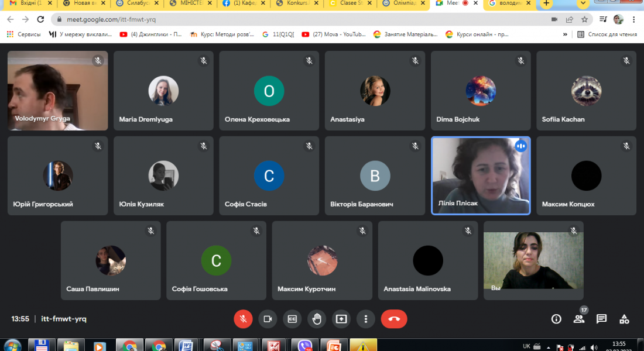Open the present screen option
644x351 pixels.
[341, 319]
